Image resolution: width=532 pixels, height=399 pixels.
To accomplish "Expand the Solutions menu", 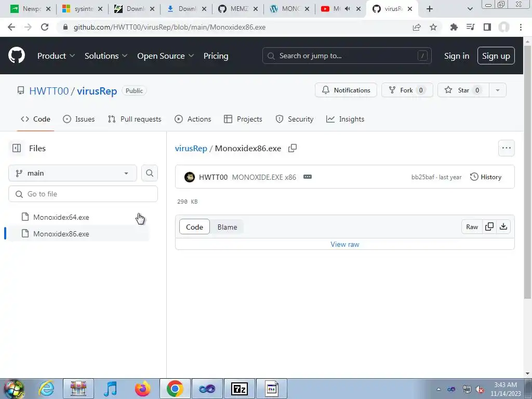I will tap(106, 56).
